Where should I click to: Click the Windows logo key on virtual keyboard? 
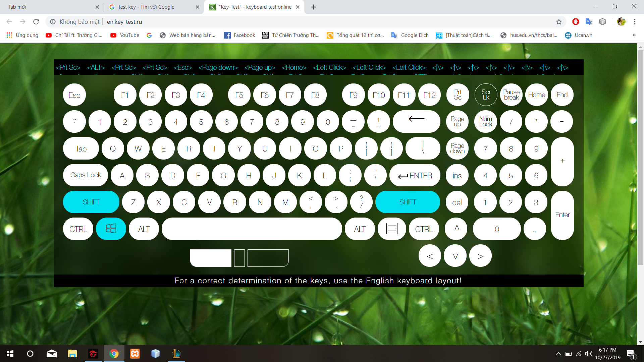point(111,229)
